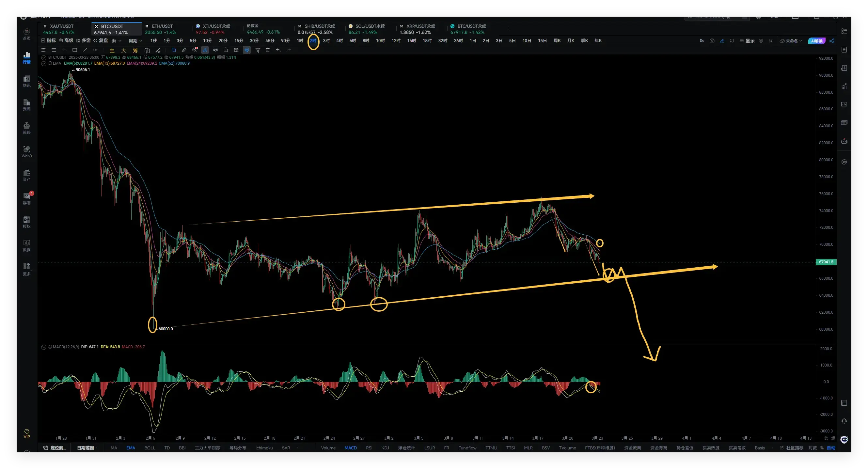Viewport: 868px width, 469px height.
Task: Select the ruler measure tool
Action: pyautogui.click(x=184, y=50)
